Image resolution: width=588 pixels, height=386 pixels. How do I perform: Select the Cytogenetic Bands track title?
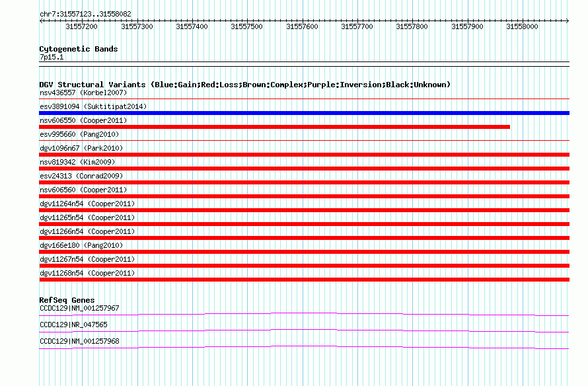79,49
